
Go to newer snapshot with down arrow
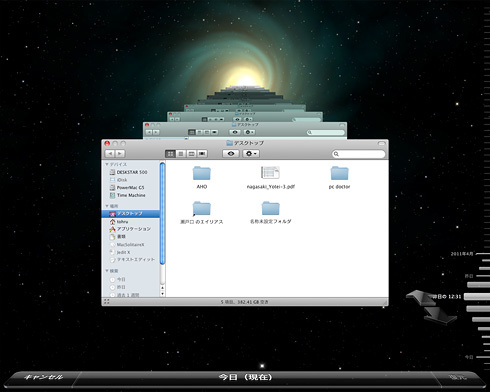(x=440, y=315)
